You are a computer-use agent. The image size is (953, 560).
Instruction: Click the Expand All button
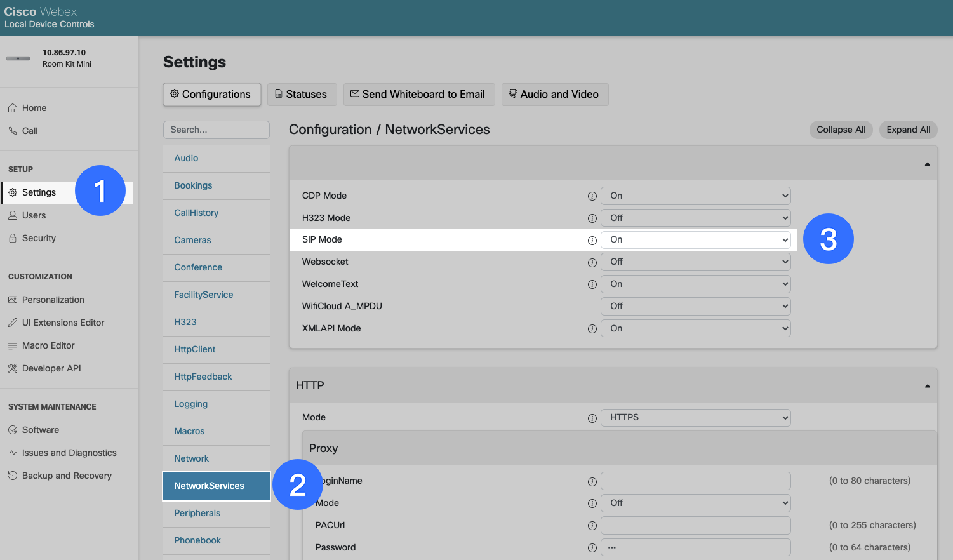click(x=908, y=130)
